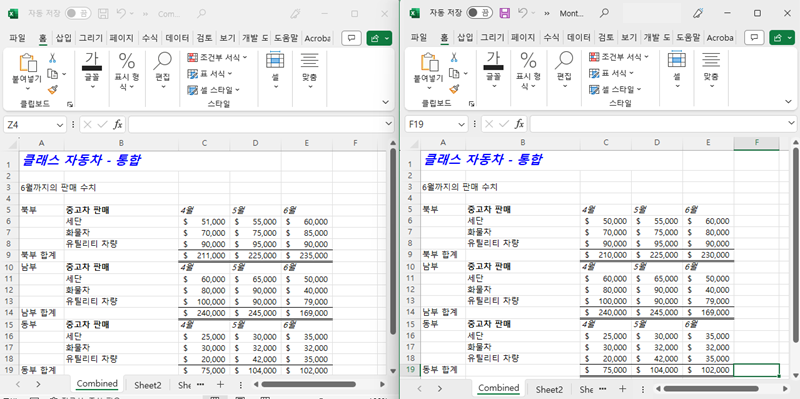The width and height of the screenshot is (800, 399).
Task: Open Cells (셀) group in left window
Action: click(275, 71)
